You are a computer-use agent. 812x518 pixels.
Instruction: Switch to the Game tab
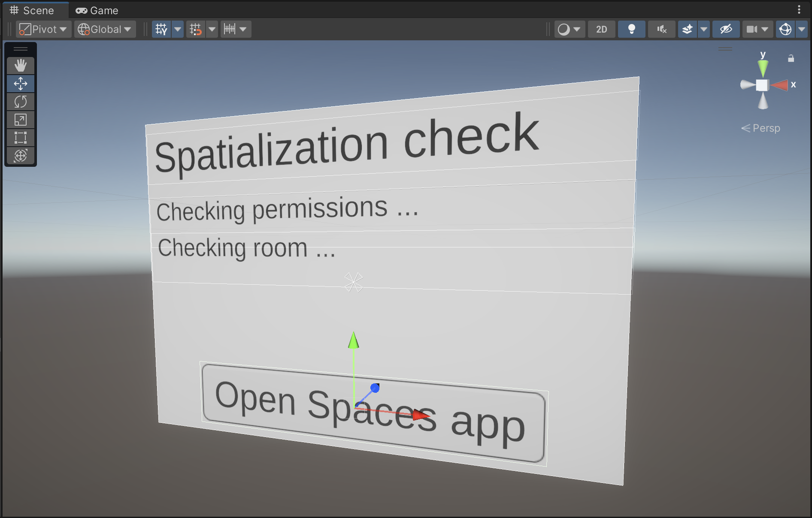pyautogui.click(x=97, y=10)
